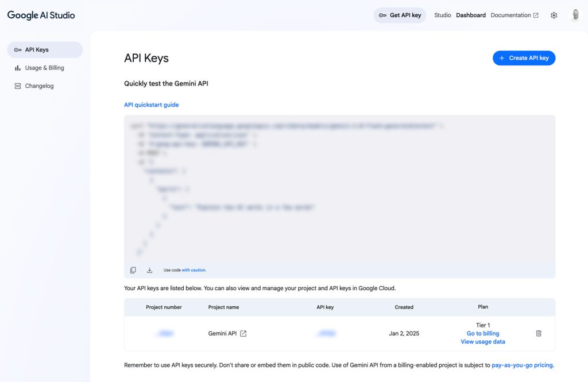Click the external link icon beside Documentation
Screen dimensions: 588x382
pyautogui.click(x=536, y=15)
